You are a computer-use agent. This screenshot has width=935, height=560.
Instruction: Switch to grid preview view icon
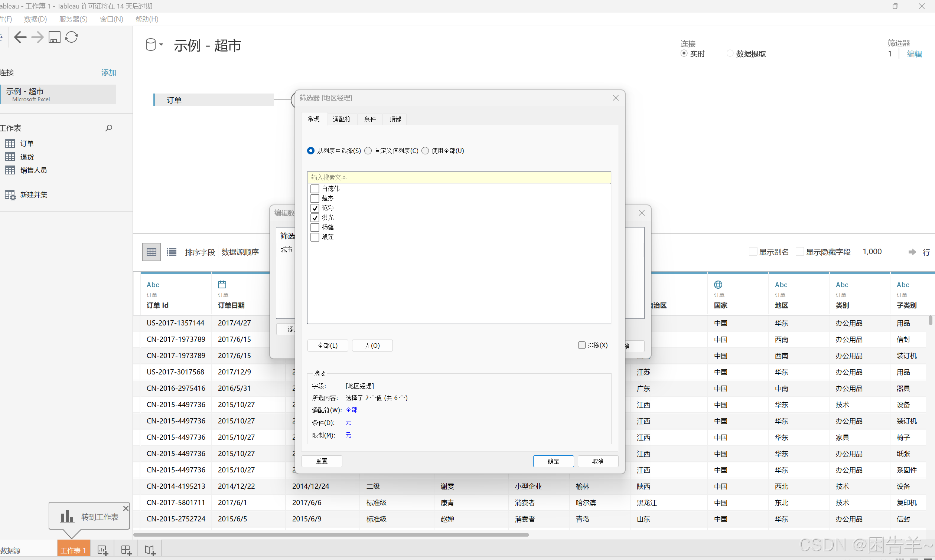tap(152, 252)
